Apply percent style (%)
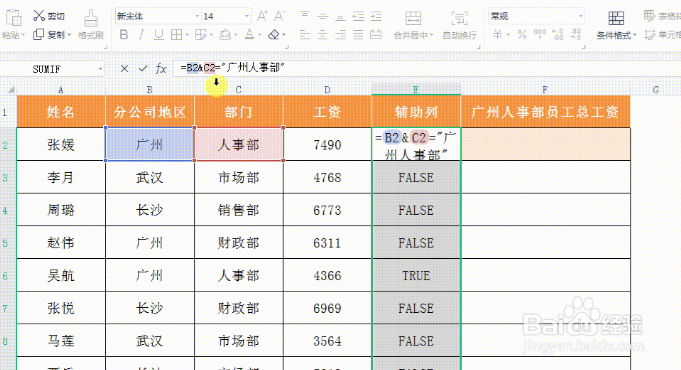This screenshot has width=681, height=370. point(522,34)
